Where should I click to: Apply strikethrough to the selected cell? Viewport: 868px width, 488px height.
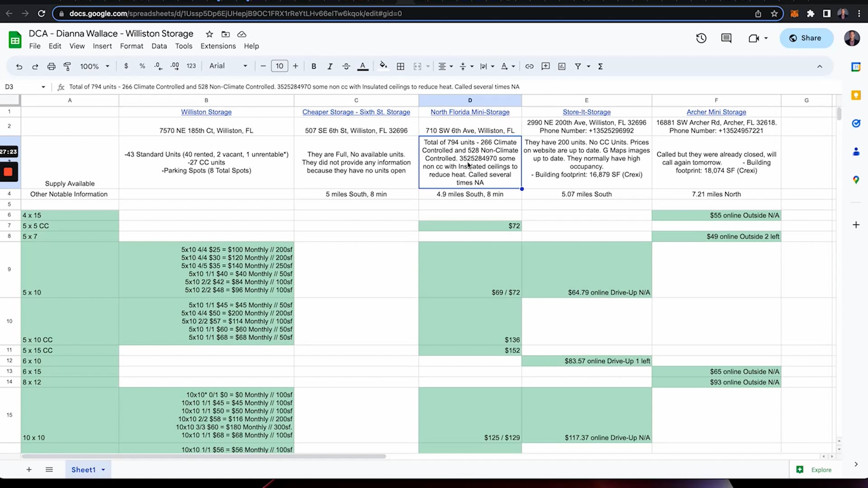coord(346,66)
